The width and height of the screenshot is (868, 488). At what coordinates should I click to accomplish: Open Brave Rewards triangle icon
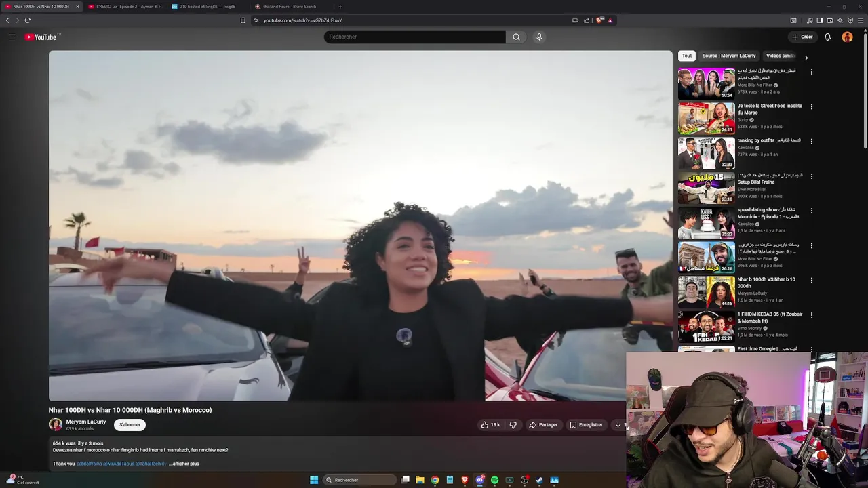tap(610, 20)
